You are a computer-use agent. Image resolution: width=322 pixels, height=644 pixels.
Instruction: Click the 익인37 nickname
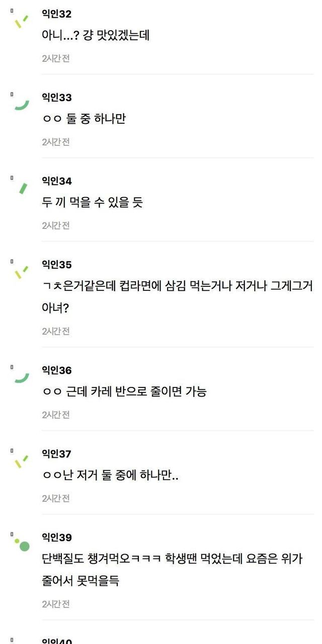pyautogui.click(x=56, y=454)
